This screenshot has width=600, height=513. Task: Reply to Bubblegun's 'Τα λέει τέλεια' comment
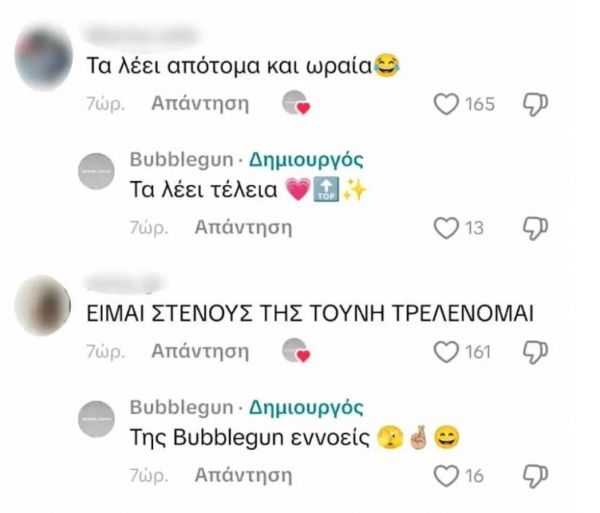click(x=243, y=227)
